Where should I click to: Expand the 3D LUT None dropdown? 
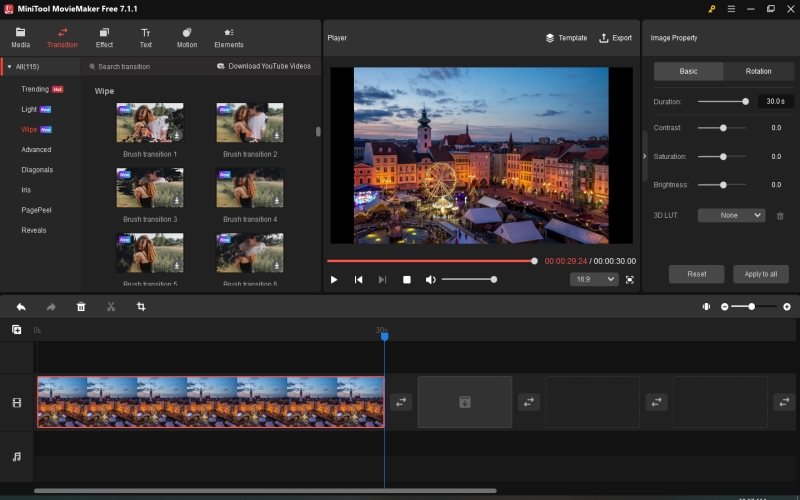point(731,215)
